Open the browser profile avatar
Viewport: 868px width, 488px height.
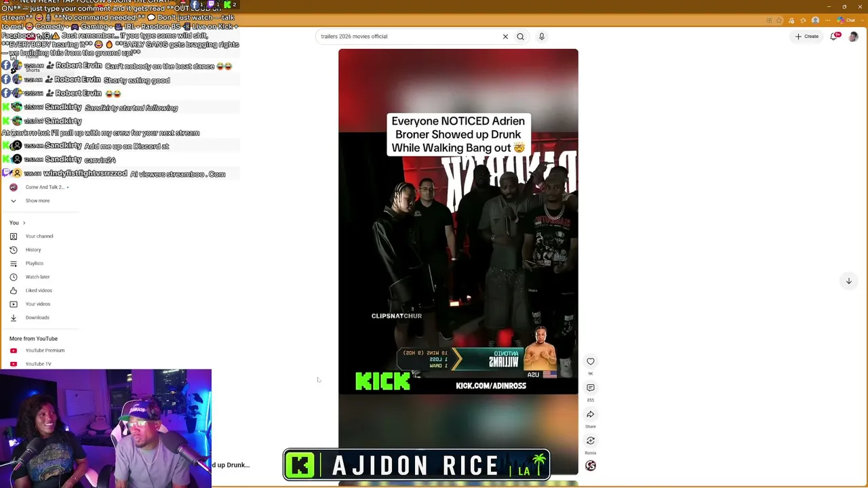coord(815,20)
